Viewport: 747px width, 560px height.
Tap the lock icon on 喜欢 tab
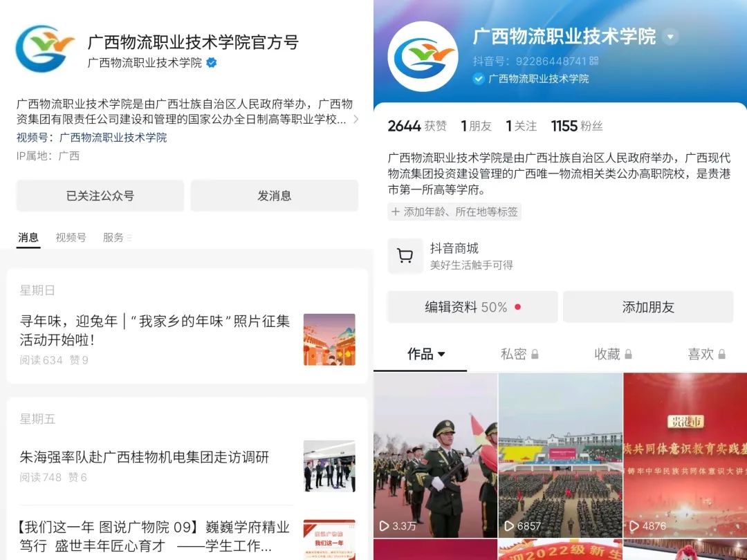[721, 354]
